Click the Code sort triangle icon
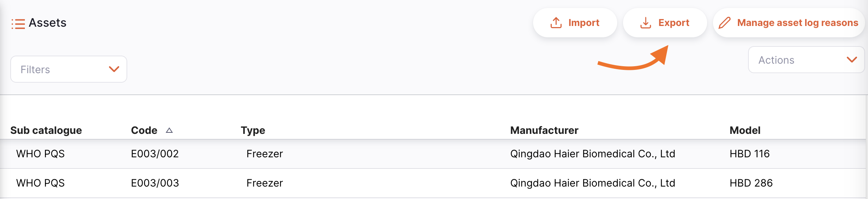This screenshot has height=199, width=868. click(169, 130)
